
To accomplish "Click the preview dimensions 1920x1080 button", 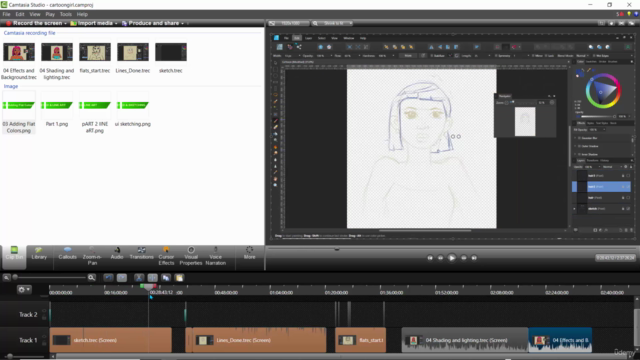I will [289, 23].
